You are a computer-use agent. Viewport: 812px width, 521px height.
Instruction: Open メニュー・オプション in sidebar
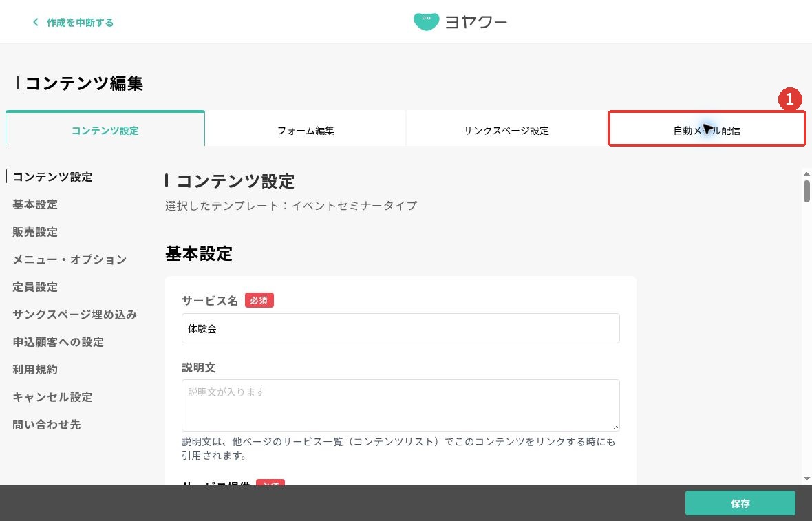pos(70,259)
